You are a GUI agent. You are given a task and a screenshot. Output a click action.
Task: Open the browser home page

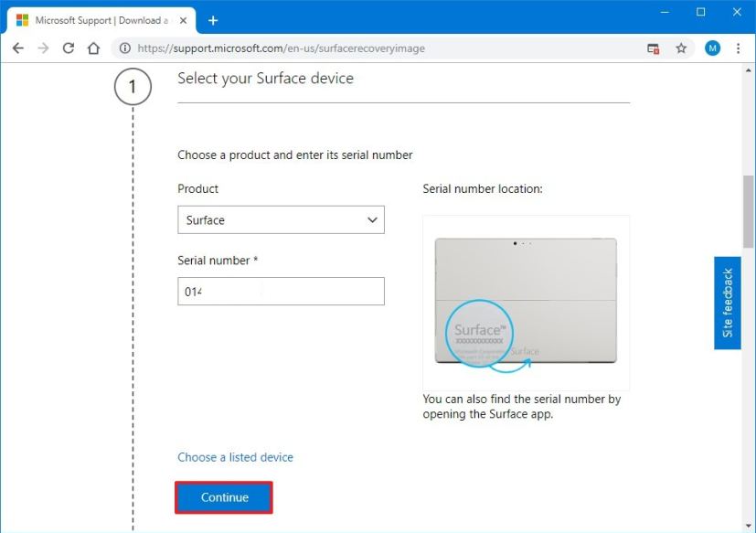click(93, 48)
